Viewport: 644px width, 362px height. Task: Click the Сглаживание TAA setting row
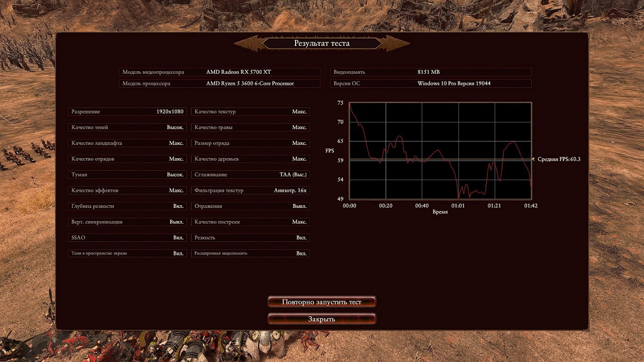point(251,175)
